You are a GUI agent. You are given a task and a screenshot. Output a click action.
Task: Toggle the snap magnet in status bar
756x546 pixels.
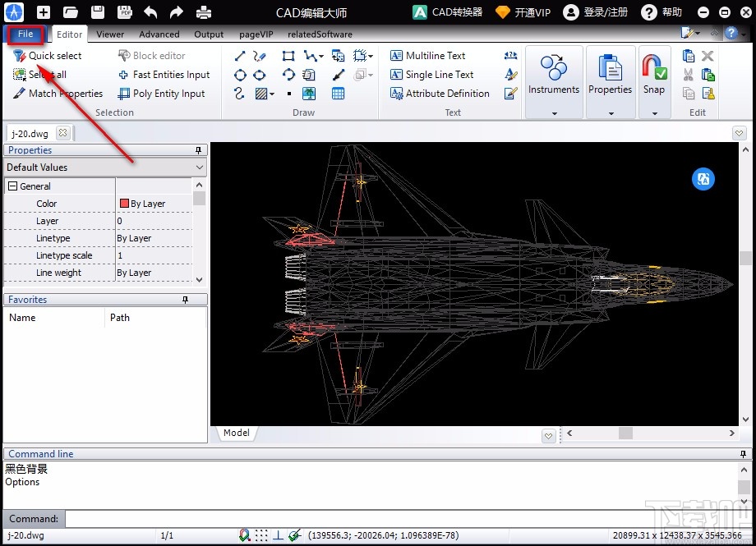click(245, 535)
